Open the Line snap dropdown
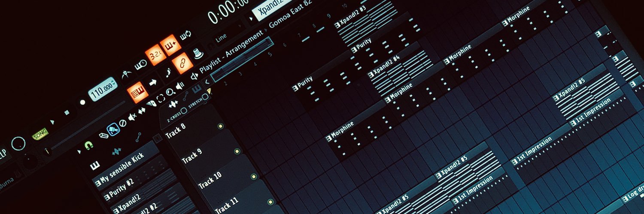The width and height of the screenshot is (644, 214). (224, 36)
